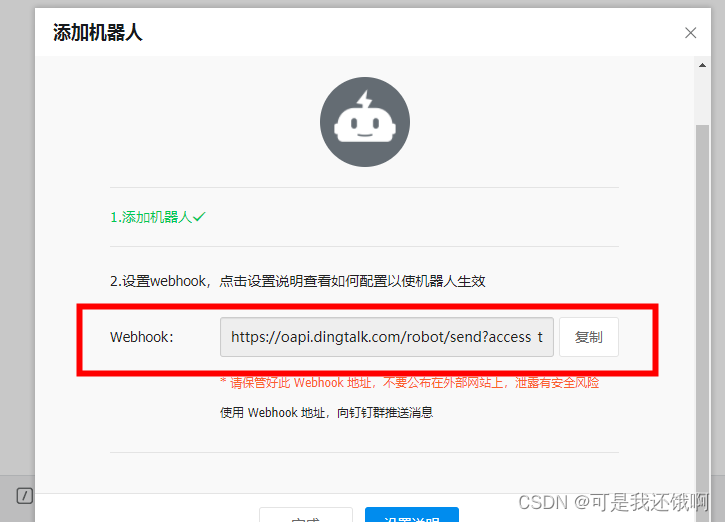The image size is (725, 522).
Task: Click '使用 Webhook 地址' description text
Action: click(326, 412)
